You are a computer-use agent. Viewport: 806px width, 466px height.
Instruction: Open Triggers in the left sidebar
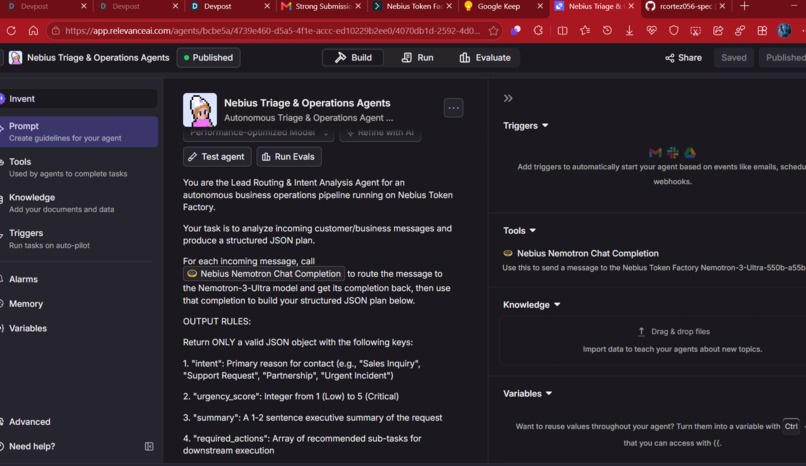pos(78,239)
